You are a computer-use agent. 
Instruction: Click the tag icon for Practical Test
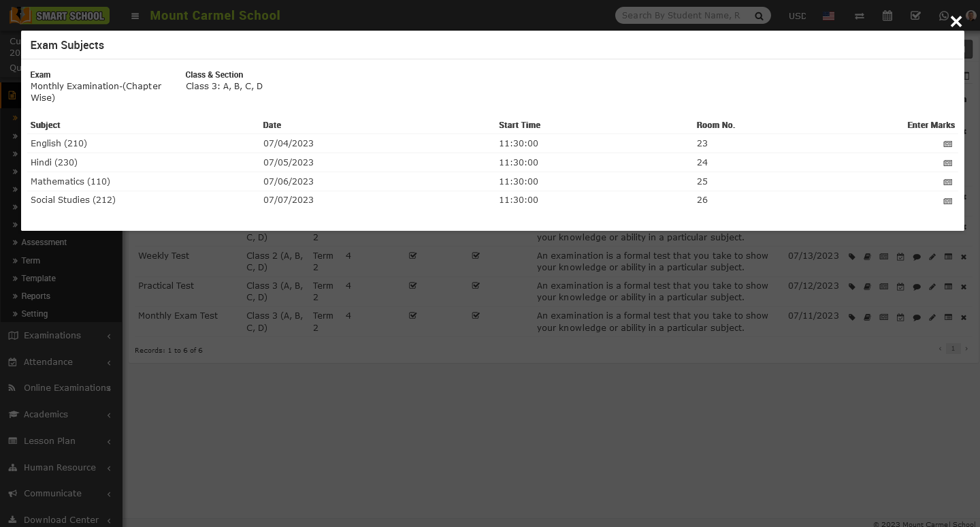pos(851,287)
